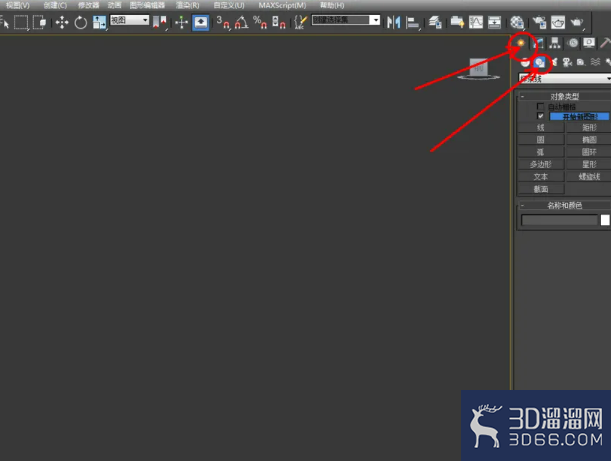This screenshot has height=461, width=611.
Task: Toggle the Window/Crossing selection icon
Action: tap(39, 22)
